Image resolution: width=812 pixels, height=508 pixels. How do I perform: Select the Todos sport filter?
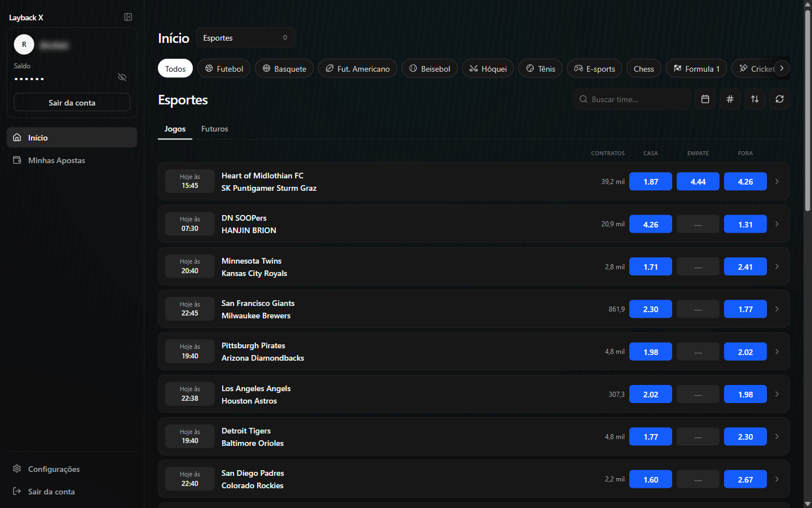click(175, 68)
